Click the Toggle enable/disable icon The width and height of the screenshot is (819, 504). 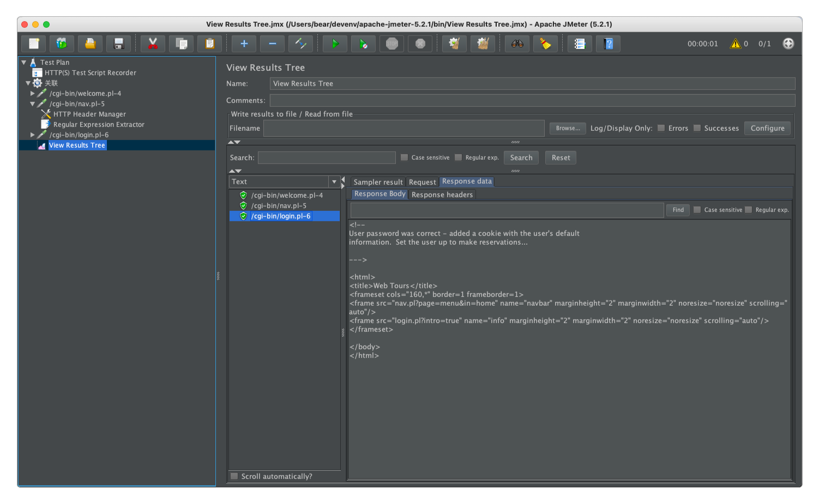(x=301, y=44)
